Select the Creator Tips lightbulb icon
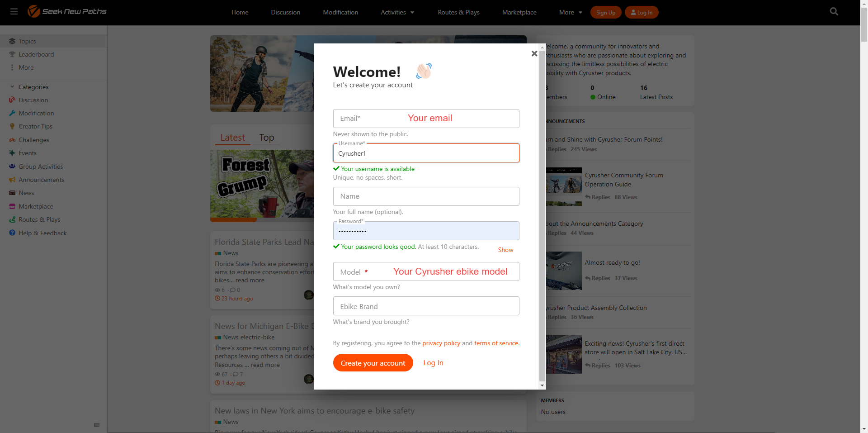The image size is (868, 433). pos(12,127)
